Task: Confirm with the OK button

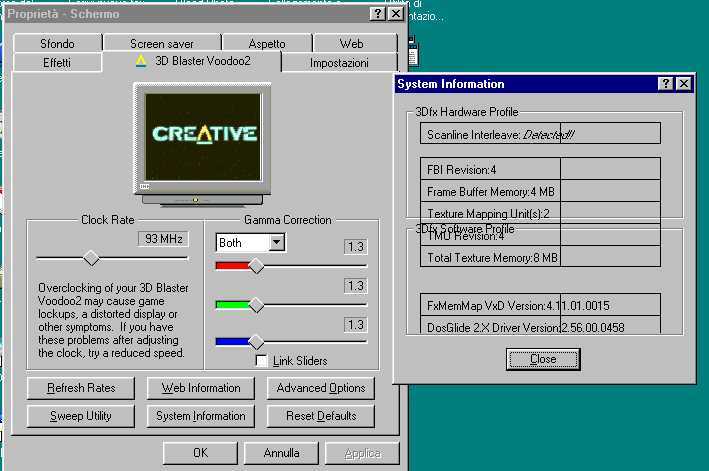Action: [200, 453]
